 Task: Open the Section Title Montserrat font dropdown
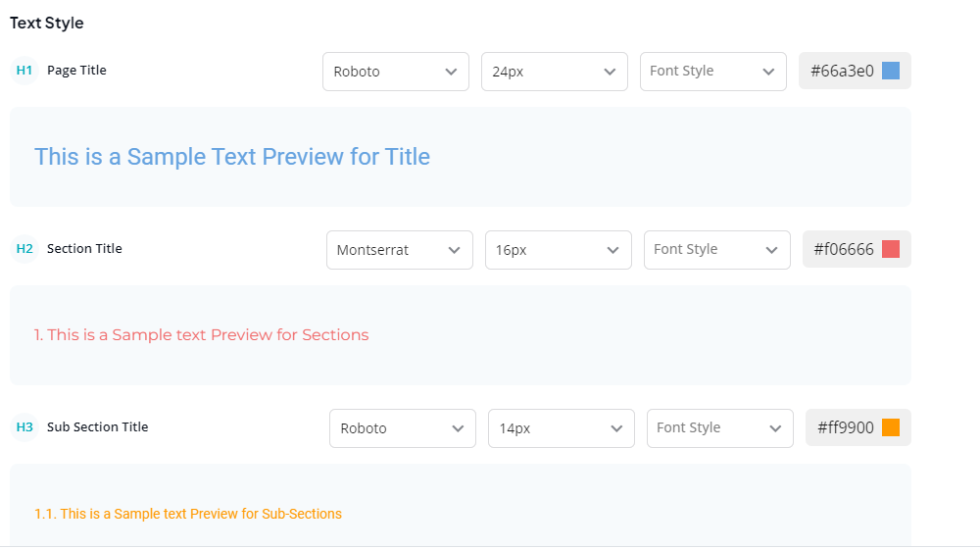click(x=400, y=250)
